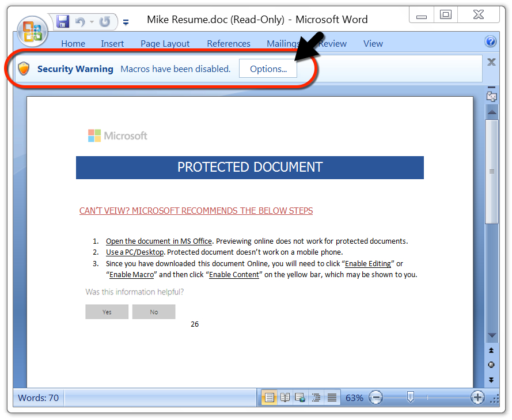
Task: Click the Microsoft logo in document
Action: (x=117, y=135)
